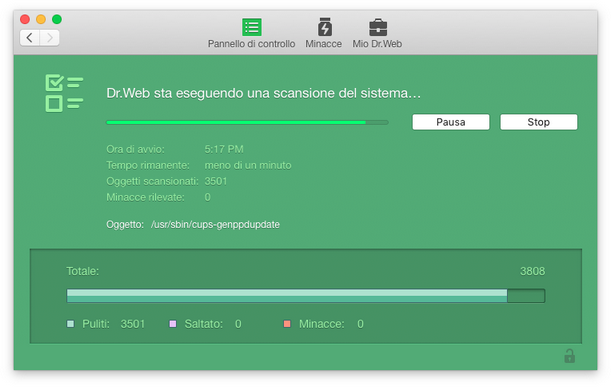This screenshot has height=387, width=611.
Task: Click Minacce rilevate value 0
Action: [x=208, y=197]
